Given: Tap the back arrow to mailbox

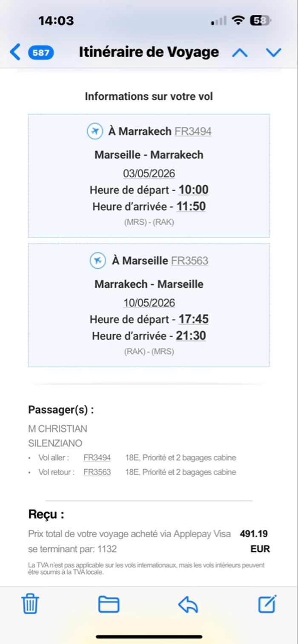Looking at the screenshot, I should 15,52.
